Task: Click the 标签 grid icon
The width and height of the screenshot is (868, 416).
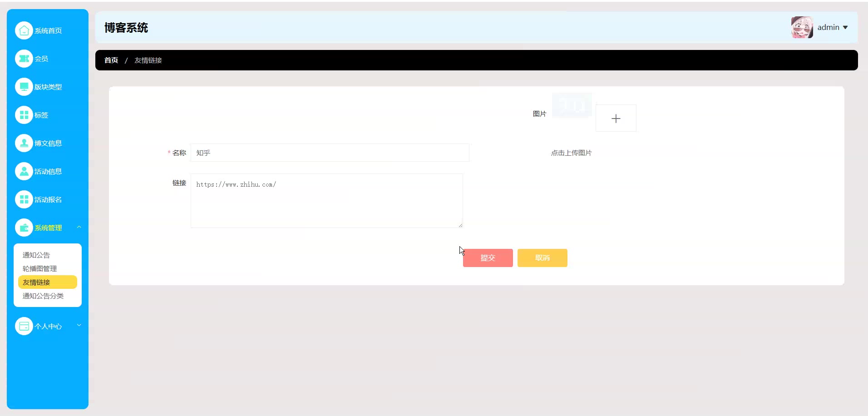Action: (24, 115)
